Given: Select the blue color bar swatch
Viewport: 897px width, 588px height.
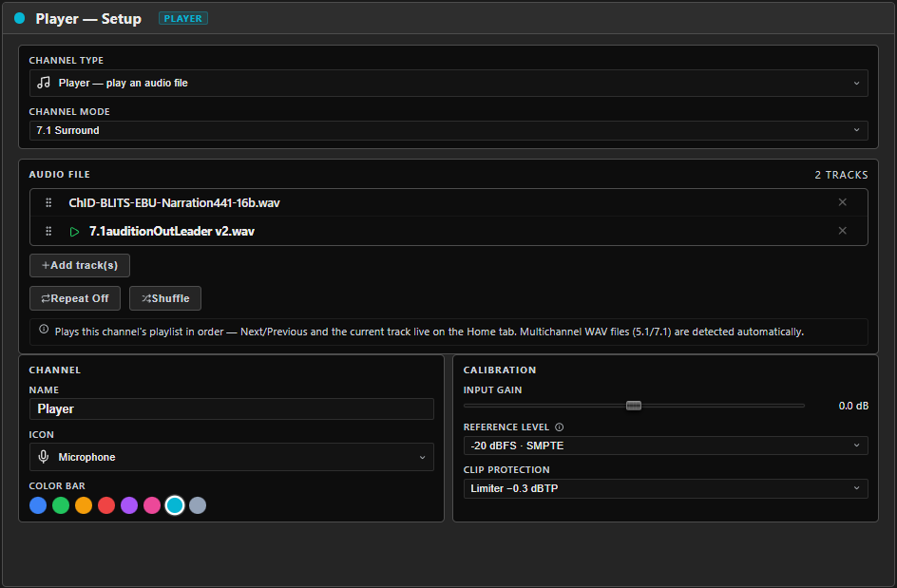Looking at the screenshot, I should pyautogui.click(x=38, y=505).
